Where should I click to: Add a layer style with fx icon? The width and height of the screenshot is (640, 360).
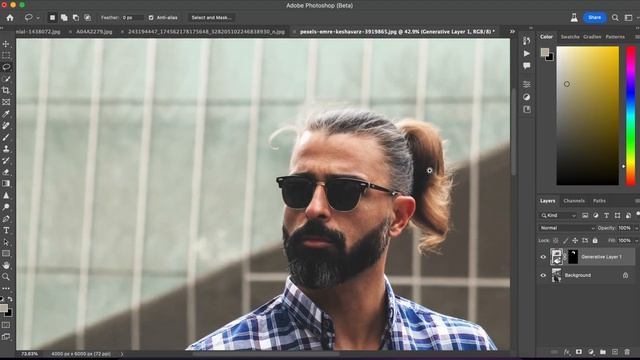[567, 352]
